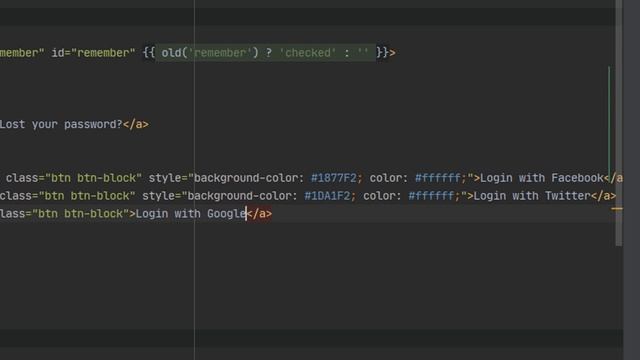Click the style attribute on the Facebook line
The height and width of the screenshot is (360, 640).
tap(311, 178)
